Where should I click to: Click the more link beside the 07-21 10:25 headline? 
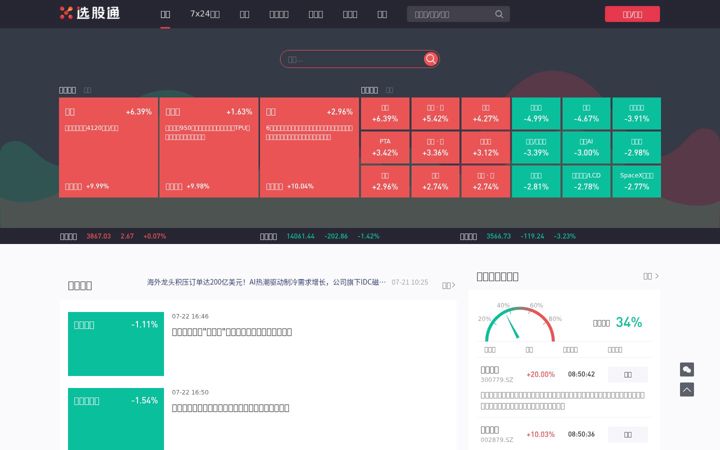click(448, 285)
